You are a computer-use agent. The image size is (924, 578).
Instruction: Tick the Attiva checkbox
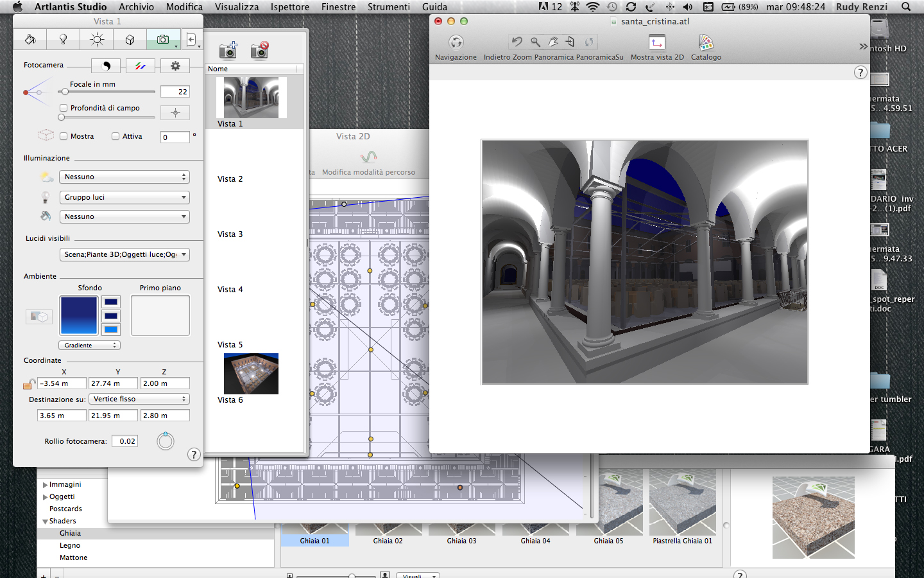[116, 136]
